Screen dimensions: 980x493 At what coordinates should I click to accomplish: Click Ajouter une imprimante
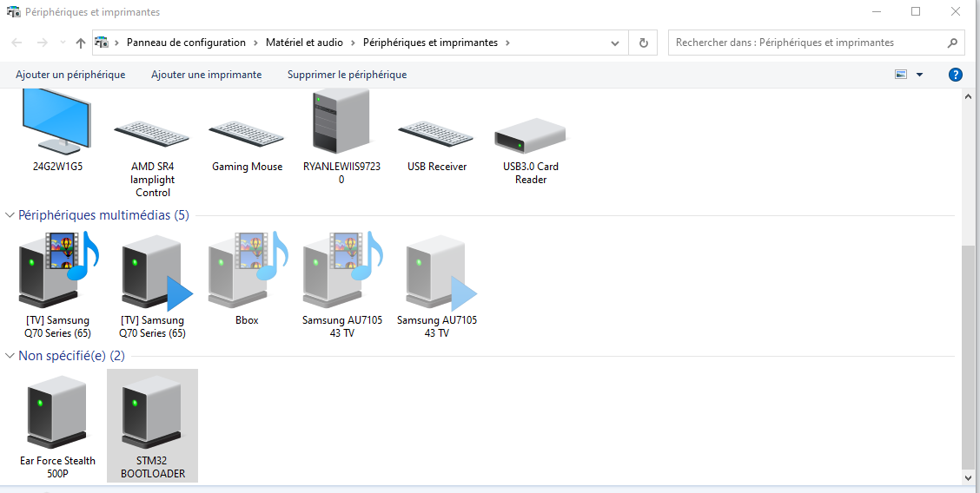206,75
